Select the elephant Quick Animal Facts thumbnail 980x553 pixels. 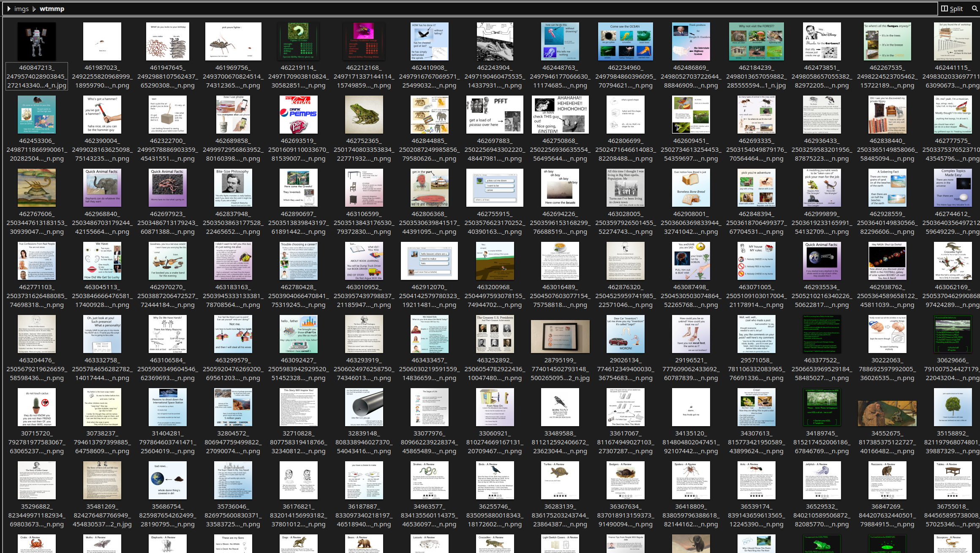tap(102, 188)
